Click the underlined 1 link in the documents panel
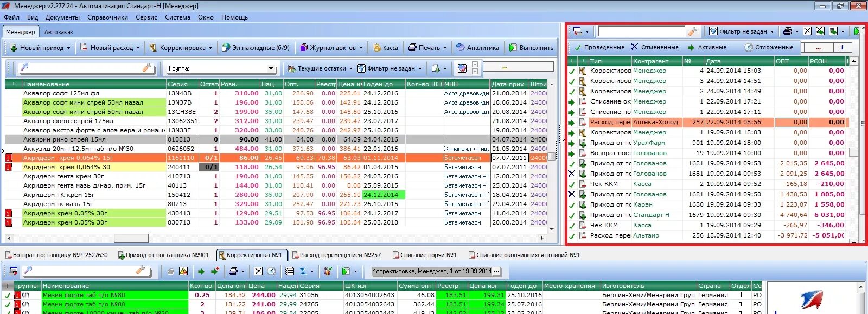This screenshot has width=868, height=314. (x=842, y=48)
